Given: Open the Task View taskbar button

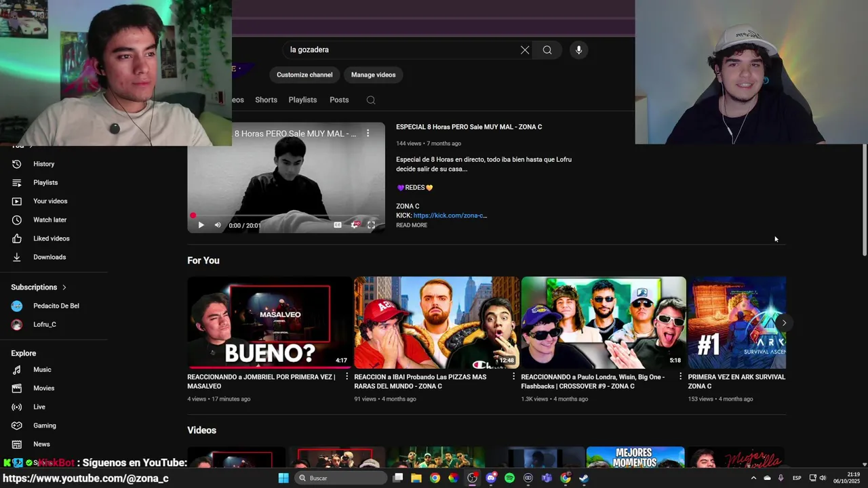Looking at the screenshot, I should click(398, 478).
